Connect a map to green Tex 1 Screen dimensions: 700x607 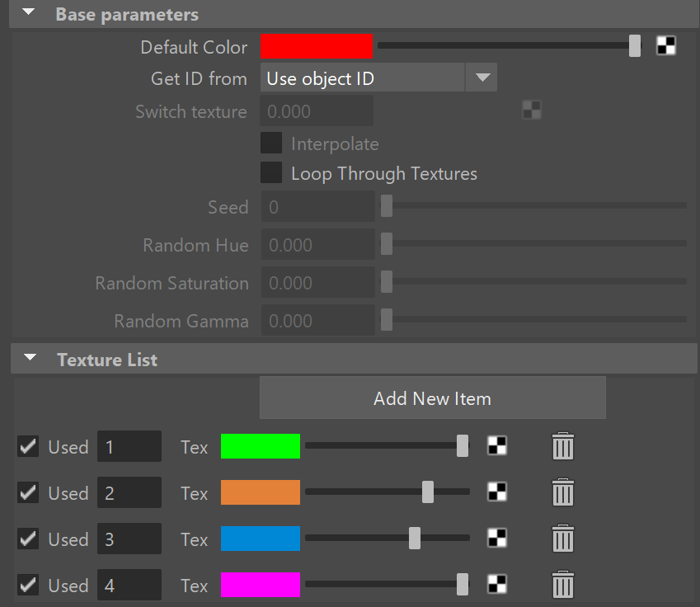coord(497,445)
